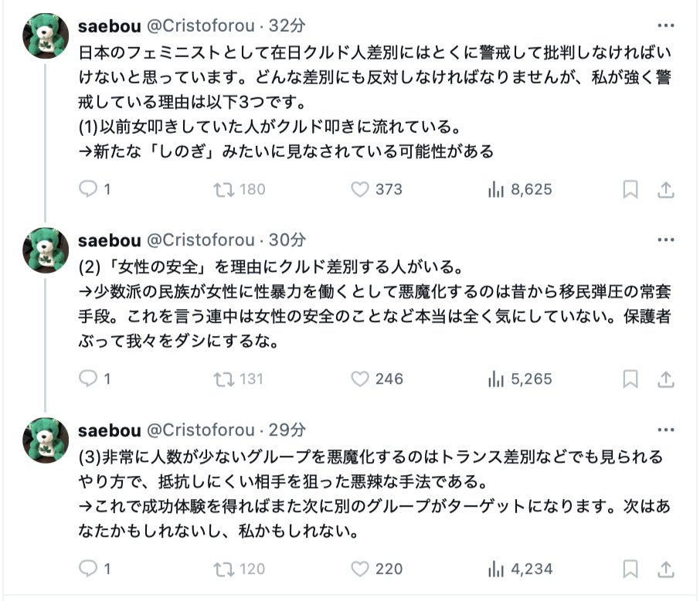
Task: Share the tweet with 5,265 views
Action: pos(666,379)
